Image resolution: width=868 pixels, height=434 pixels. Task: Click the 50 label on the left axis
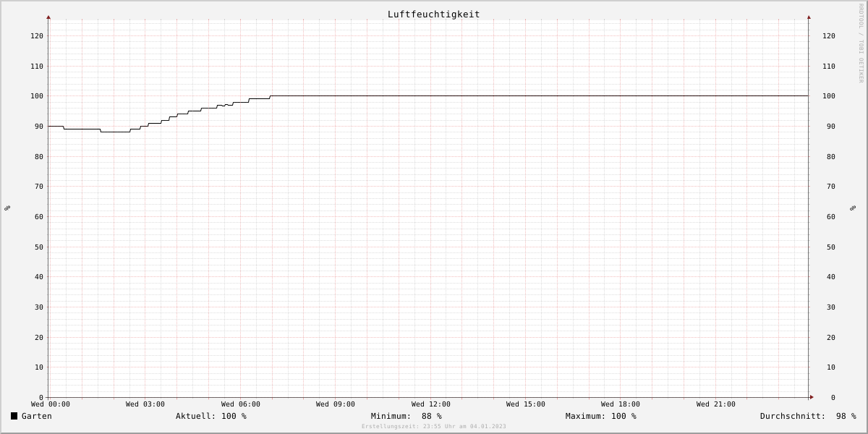click(39, 247)
